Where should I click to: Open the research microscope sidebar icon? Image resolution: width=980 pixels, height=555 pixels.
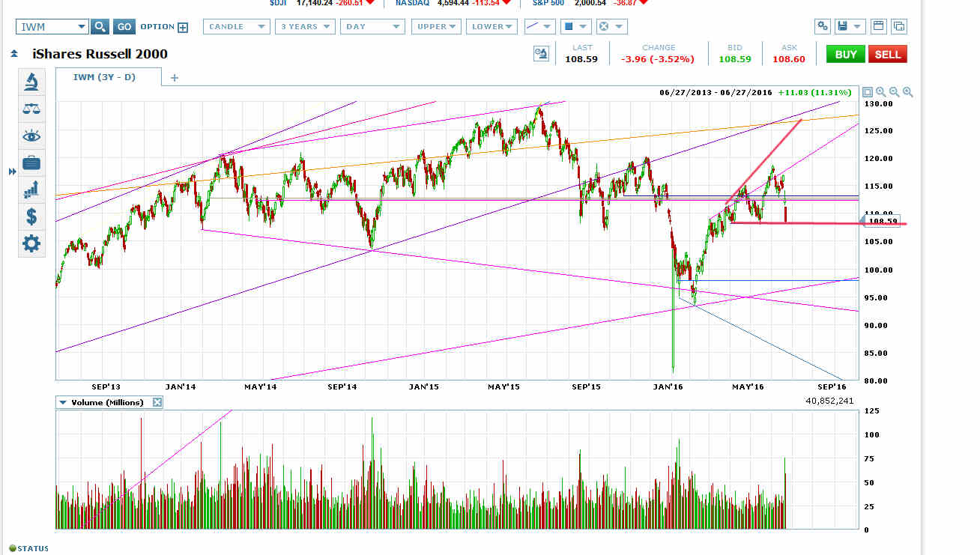pos(32,82)
